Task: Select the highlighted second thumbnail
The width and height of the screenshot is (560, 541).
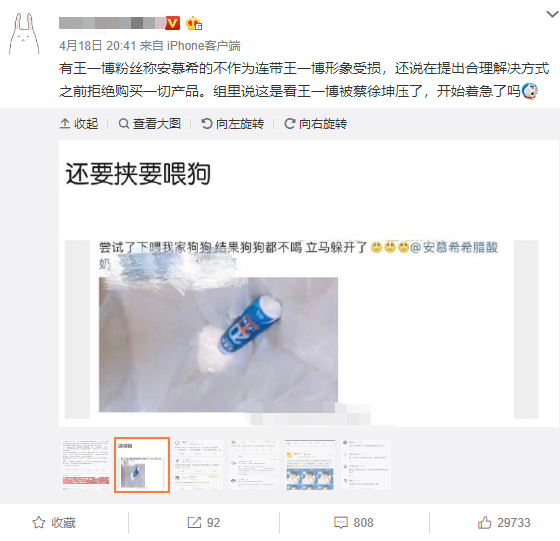Action: [x=142, y=465]
